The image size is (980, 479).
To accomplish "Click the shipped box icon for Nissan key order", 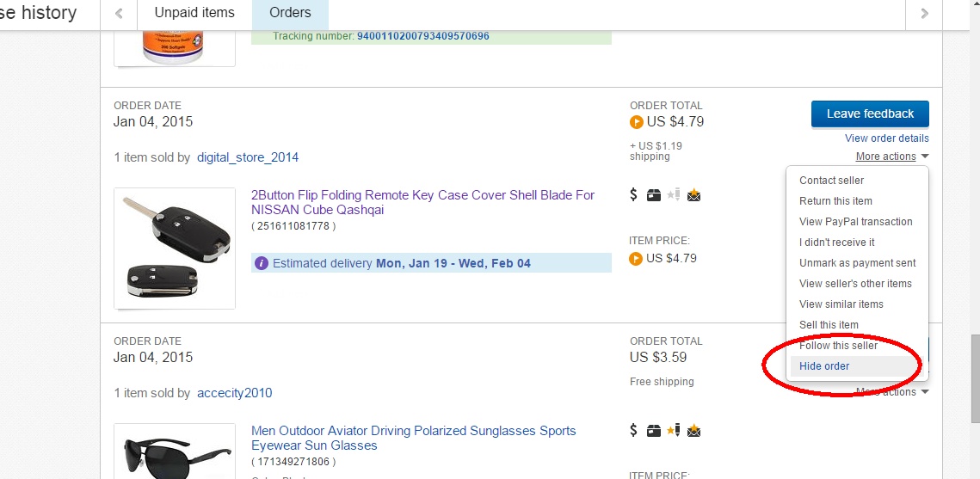I will coord(654,195).
